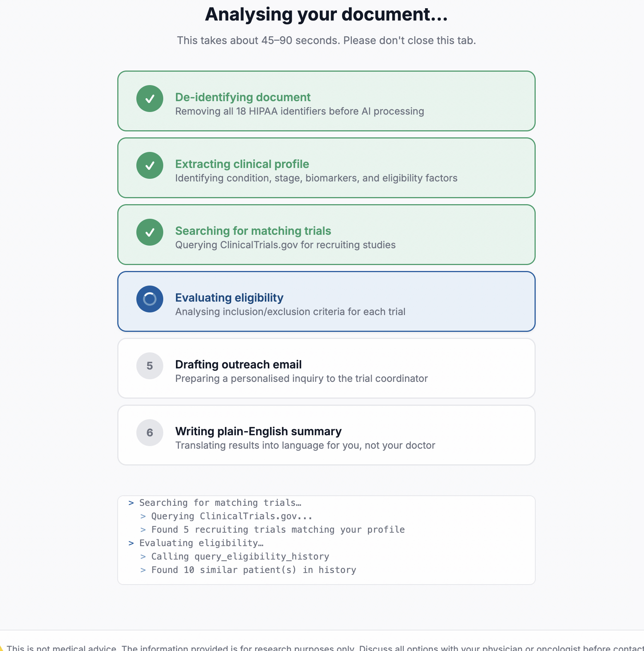Click the Writing plain-English summary step title
The width and height of the screenshot is (644, 651).
pyautogui.click(x=258, y=432)
